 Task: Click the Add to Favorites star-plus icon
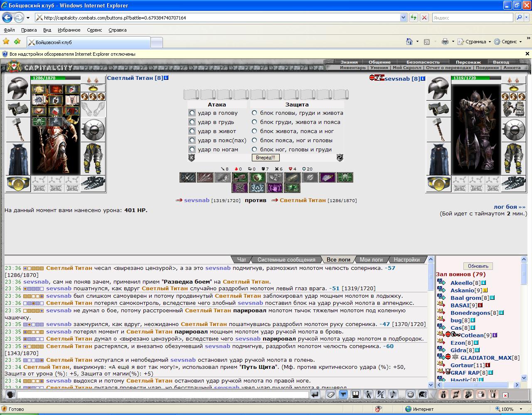pos(17,42)
